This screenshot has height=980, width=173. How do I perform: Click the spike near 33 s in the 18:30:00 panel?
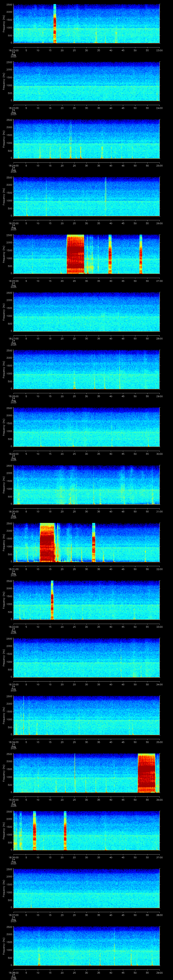point(94,485)
